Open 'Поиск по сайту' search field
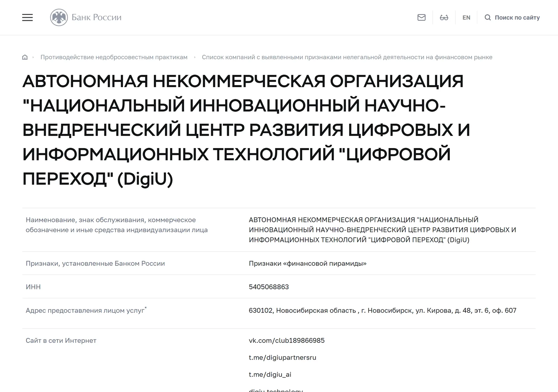 (517, 17)
